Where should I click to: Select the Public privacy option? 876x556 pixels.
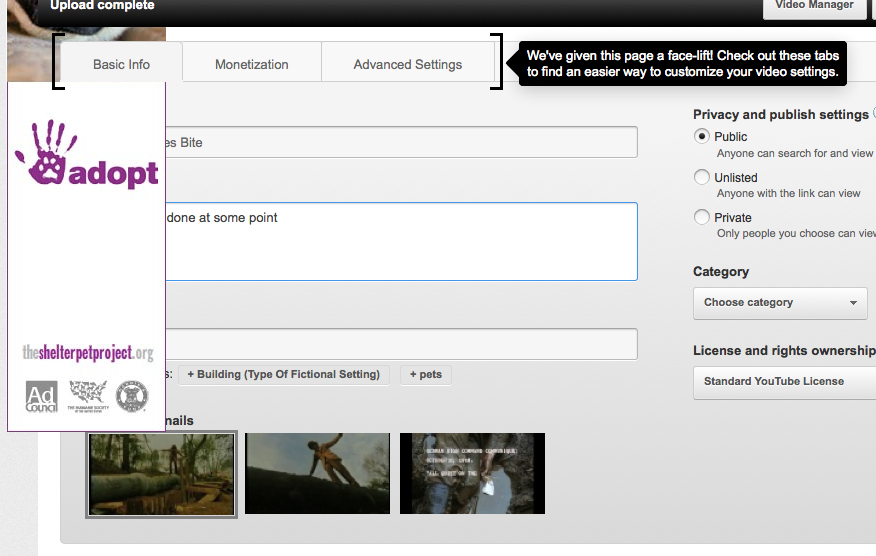[x=702, y=136]
